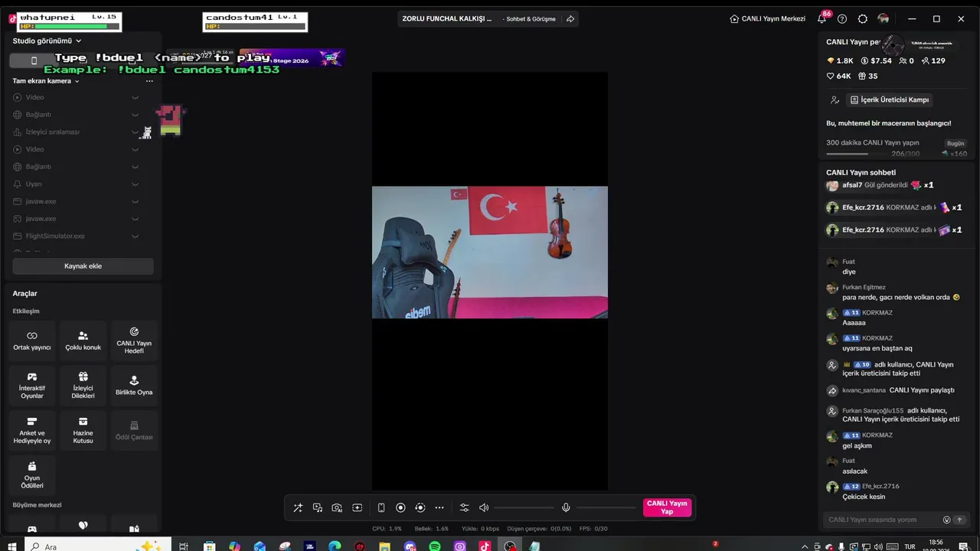This screenshot has width=980, height=551.
Task: Open scene options three dots menu
Action: pos(149,81)
